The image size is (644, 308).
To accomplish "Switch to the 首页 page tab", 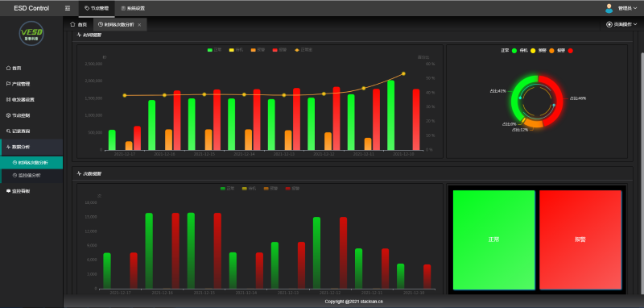I will click(79, 25).
